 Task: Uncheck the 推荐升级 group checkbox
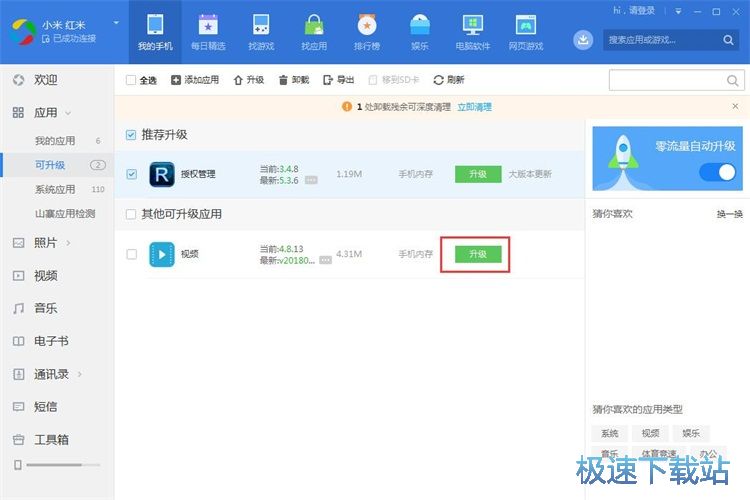click(131, 135)
